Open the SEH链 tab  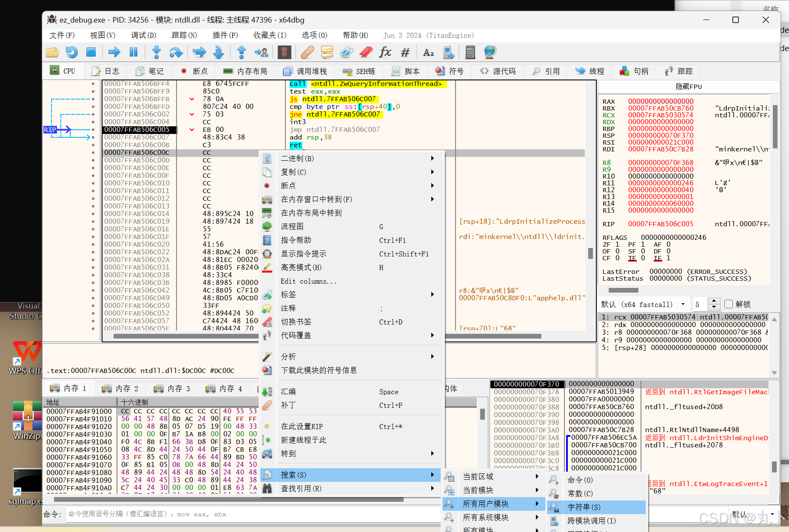click(359, 71)
